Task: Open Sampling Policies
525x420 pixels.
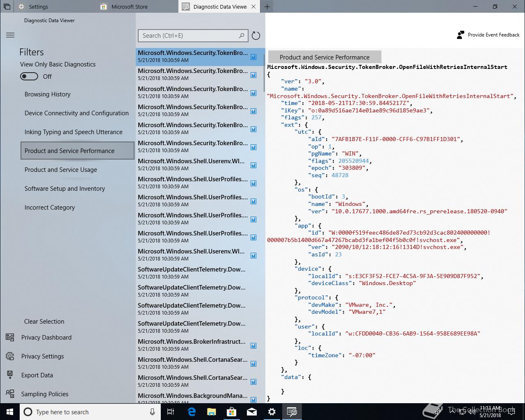Action: coord(45,394)
